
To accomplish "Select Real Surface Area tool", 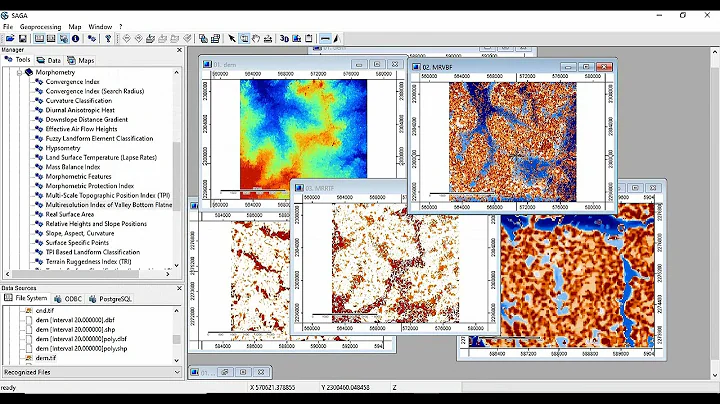I will tap(70, 214).
